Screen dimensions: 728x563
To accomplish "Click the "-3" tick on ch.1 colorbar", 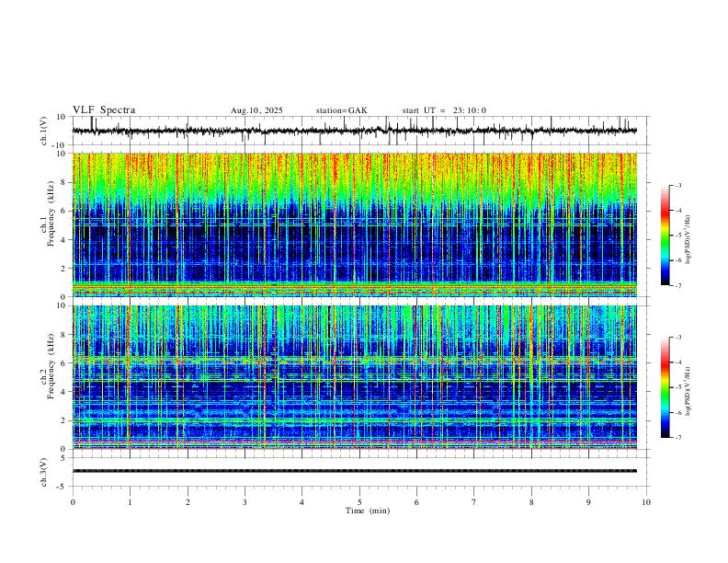I will point(677,185).
